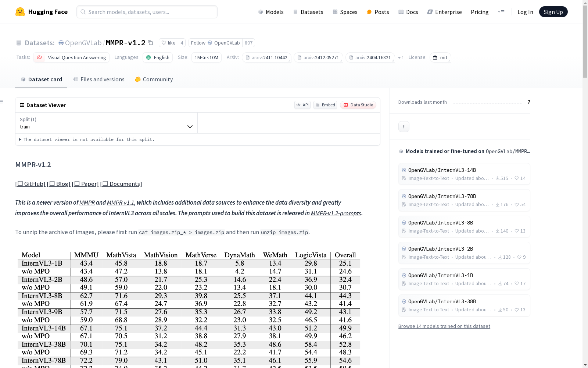This screenshot has height=368, width=588.
Task: Click the Visual Question Answering task tag
Action: pyautogui.click(x=71, y=57)
